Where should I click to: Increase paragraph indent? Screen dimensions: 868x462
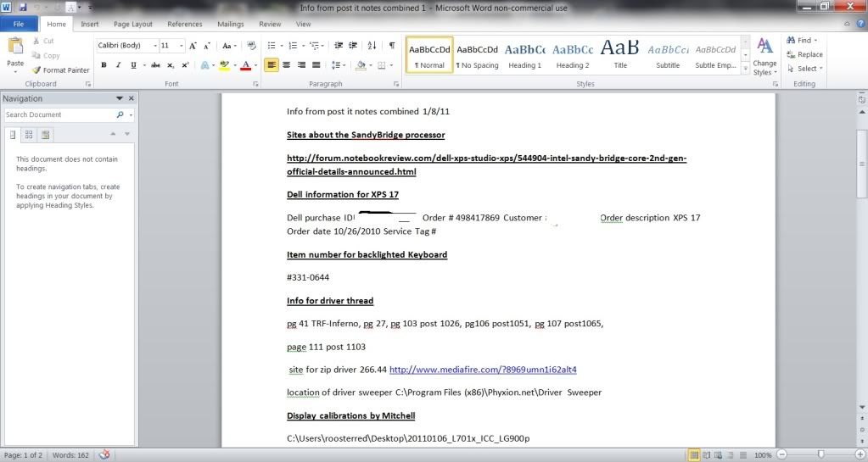[353, 46]
